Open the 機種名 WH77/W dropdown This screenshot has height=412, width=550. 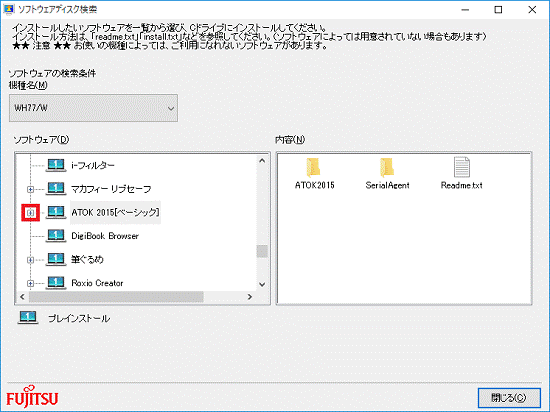point(93,108)
